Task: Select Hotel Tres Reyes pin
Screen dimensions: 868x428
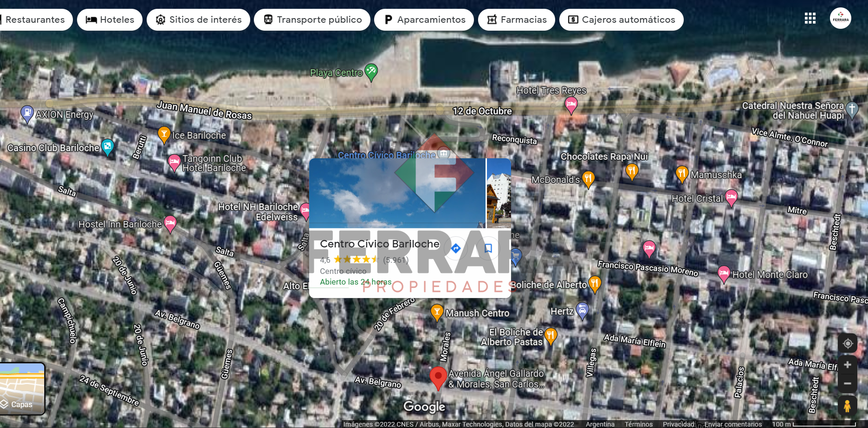Action: click(x=571, y=105)
